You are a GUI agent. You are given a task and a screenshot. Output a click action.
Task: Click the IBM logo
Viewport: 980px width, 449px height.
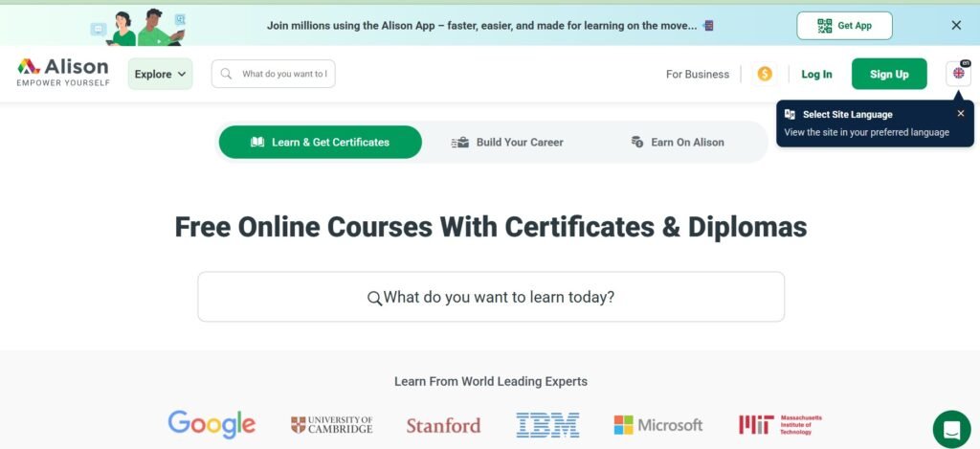pos(547,425)
